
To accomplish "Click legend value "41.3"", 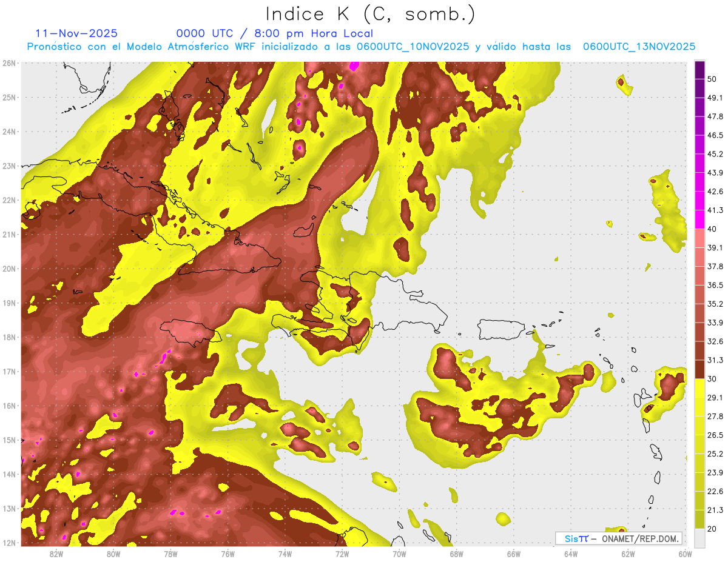I will [x=715, y=210].
